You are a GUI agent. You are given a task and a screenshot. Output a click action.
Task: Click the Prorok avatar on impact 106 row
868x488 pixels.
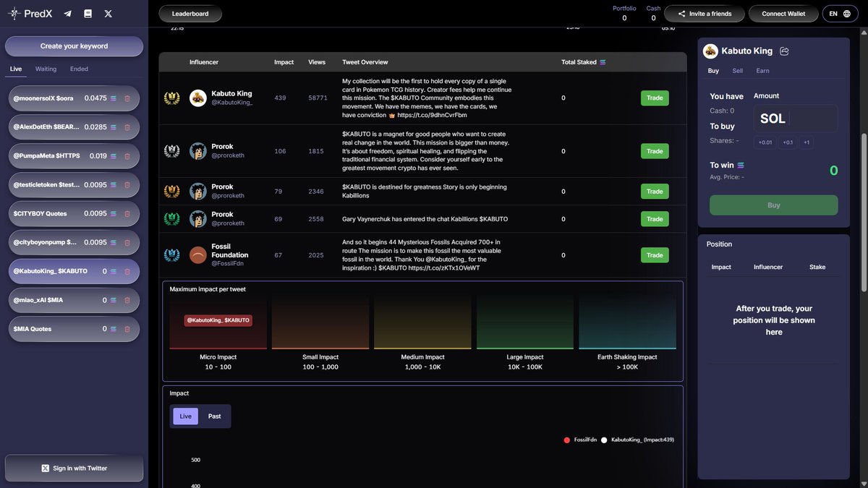pos(198,151)
